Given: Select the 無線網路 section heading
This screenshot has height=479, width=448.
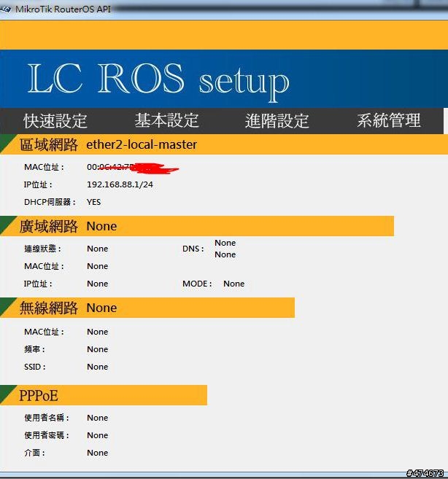Looking at the screenshot, I should click(x=49, y=308).
